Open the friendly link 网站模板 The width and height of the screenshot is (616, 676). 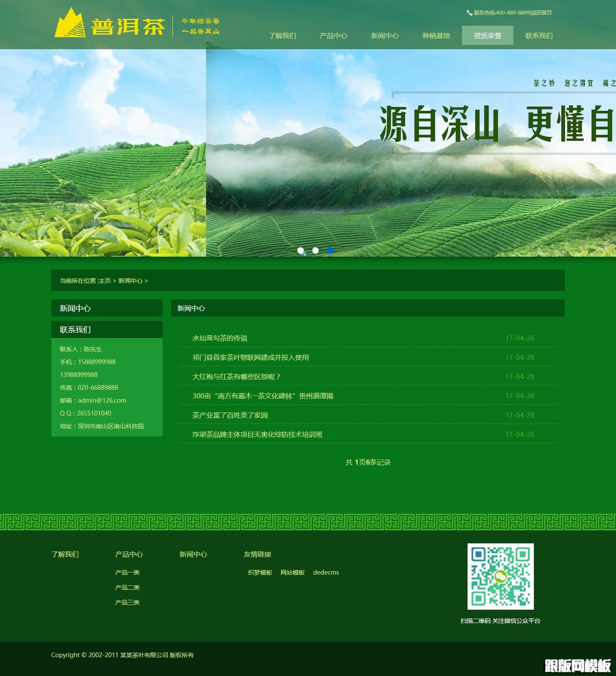(293, 572)
